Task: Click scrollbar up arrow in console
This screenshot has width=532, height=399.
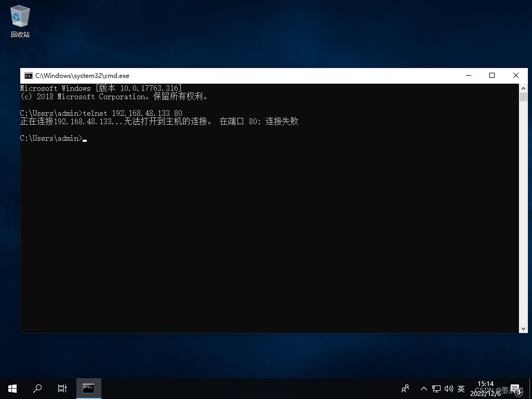Action: click(x=523, y=88)
